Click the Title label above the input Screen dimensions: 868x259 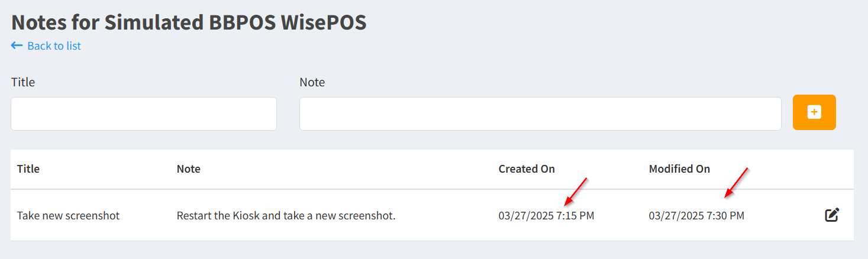point(23,82)
